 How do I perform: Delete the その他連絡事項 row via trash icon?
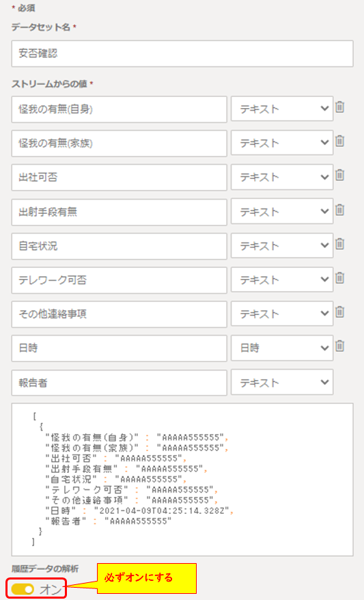click(339, 312)
